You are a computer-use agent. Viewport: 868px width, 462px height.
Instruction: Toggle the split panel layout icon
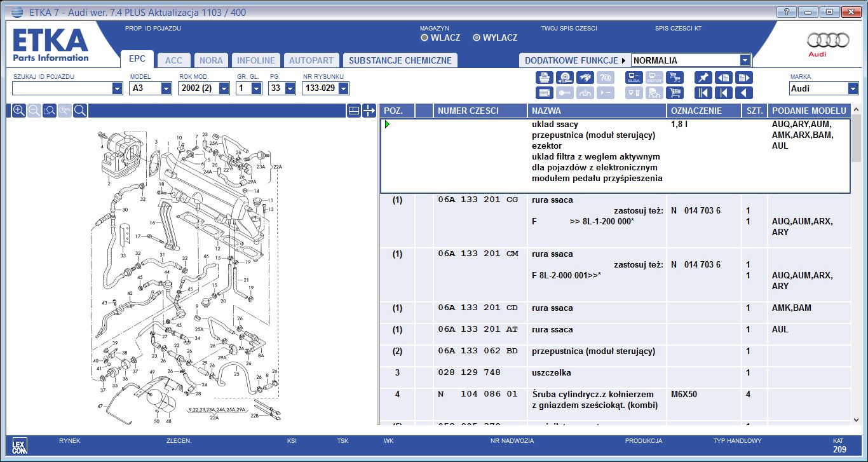[x=354, y=111]
